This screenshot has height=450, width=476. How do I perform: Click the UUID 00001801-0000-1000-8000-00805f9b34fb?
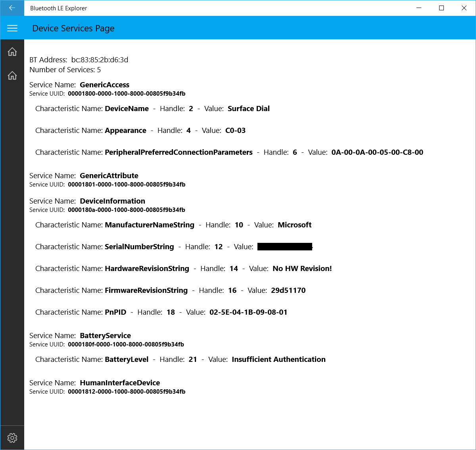(x=127, y=185)
